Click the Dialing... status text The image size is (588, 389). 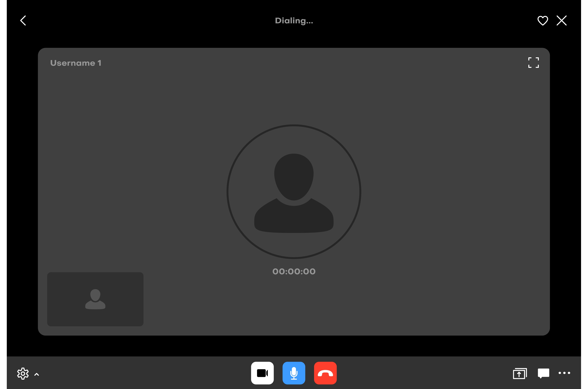[294, 21]
